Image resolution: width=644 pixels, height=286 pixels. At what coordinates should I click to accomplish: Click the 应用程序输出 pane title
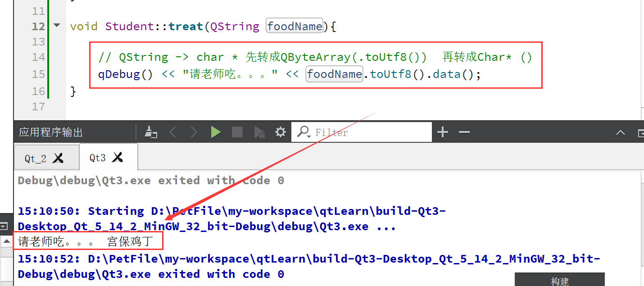pos(51,132)
